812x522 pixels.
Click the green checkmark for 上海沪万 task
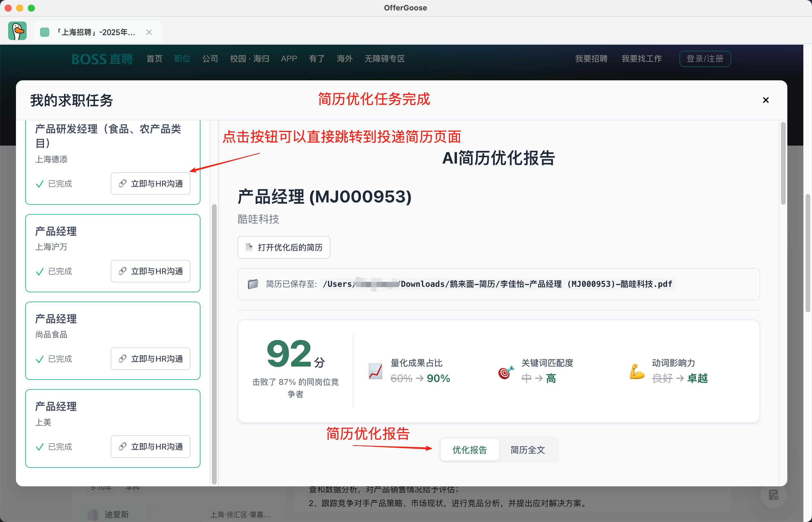click(x=40, y=271)
